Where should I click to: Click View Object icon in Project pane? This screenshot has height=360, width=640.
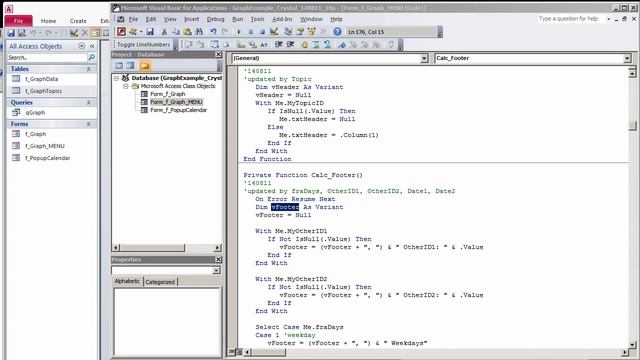(130, 65)
